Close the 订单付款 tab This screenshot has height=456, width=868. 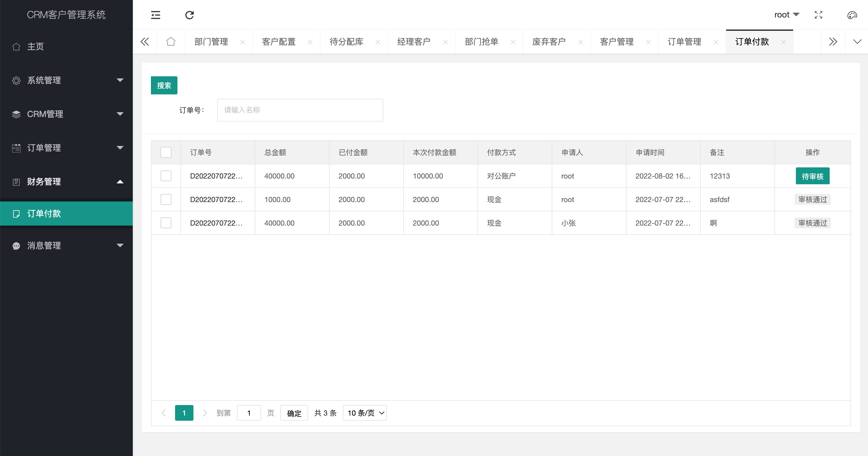pos(783,42)
